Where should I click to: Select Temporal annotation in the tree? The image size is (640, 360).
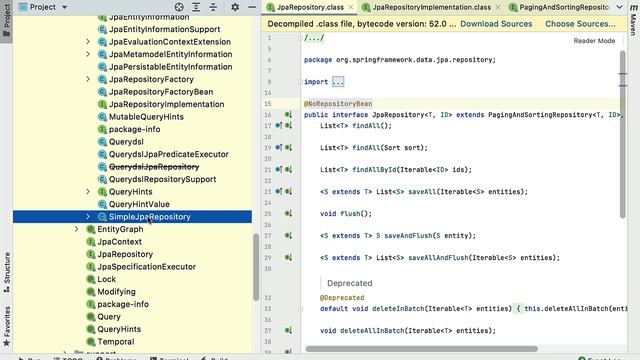coord(116,342)
